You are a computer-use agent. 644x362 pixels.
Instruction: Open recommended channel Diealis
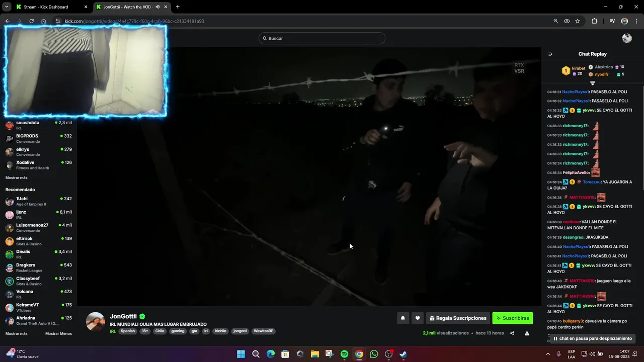39,254
